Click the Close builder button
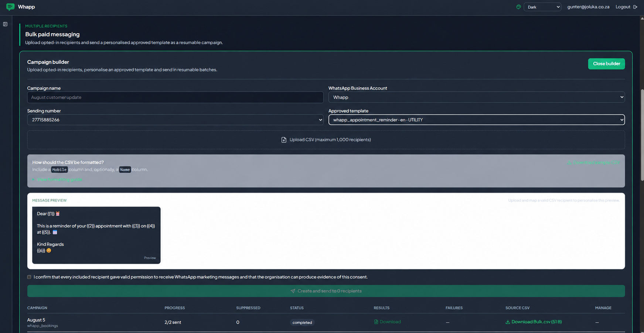The height and width of the screenshot is (333, 644). click(606, 63)
